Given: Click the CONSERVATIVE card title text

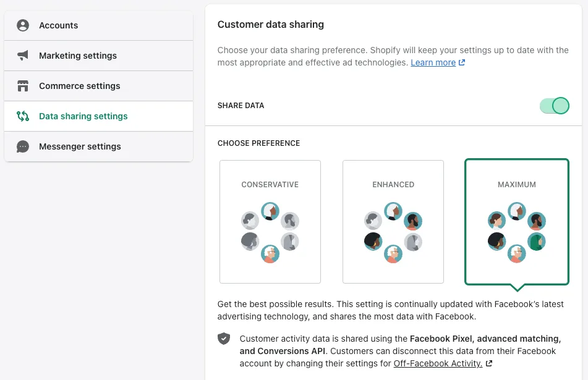Looking at the screenshot, I should pyautogui.click(x=270, y=184).
